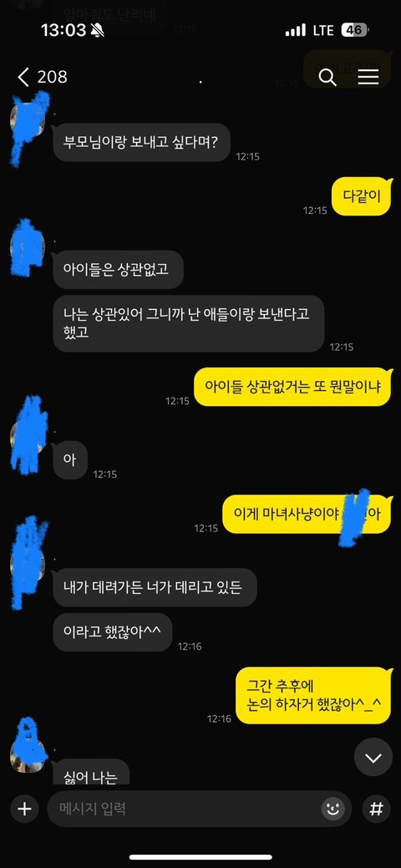Open the emoticon smiley picker

pos(332,809)
